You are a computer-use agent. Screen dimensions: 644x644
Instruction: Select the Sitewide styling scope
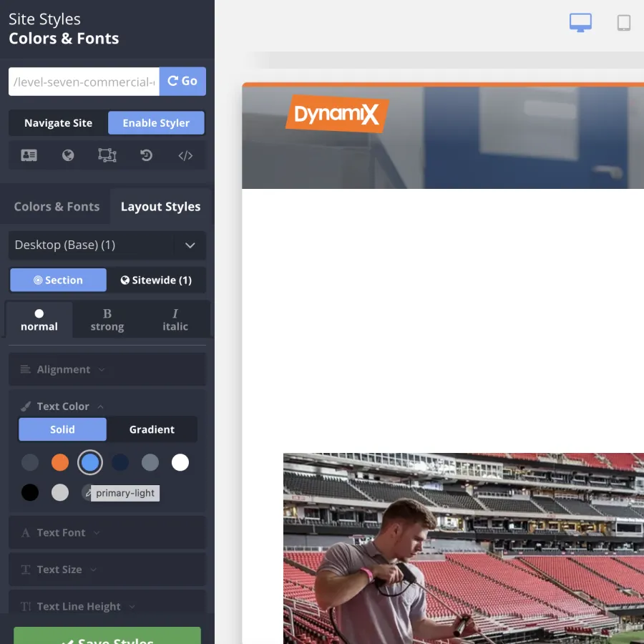tap(156, 280)
